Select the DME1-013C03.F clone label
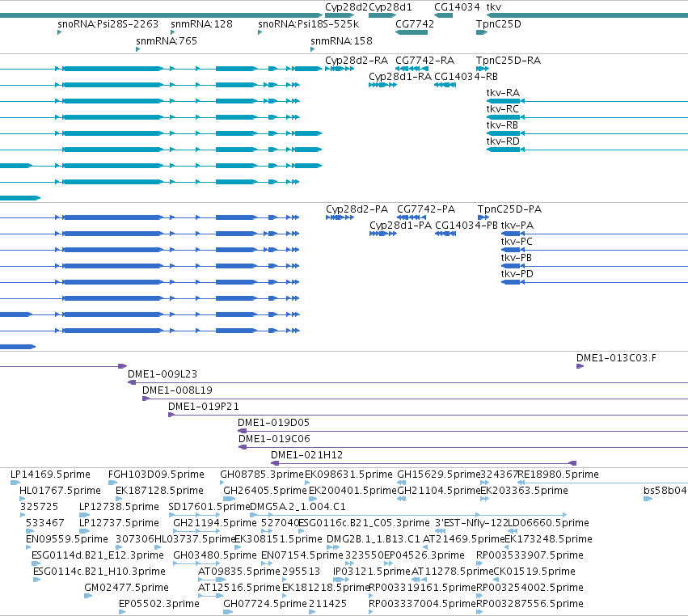This screenshot has width=688, height=616. 617,358
